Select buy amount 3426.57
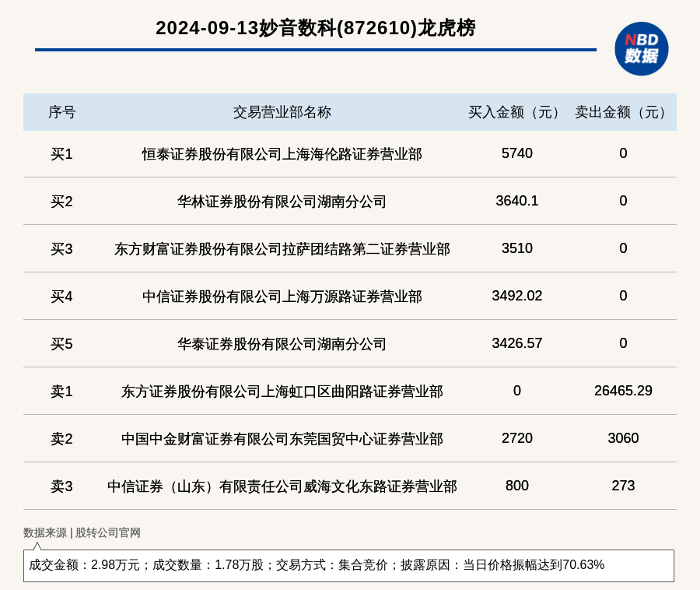Screen dimensions: 700x590 [x=517, y=343]
